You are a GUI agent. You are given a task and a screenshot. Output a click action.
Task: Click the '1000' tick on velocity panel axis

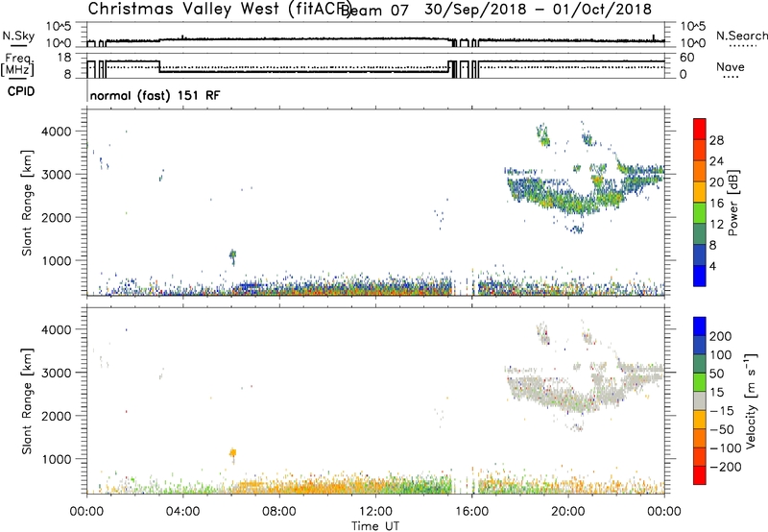(x=56, y=459)
